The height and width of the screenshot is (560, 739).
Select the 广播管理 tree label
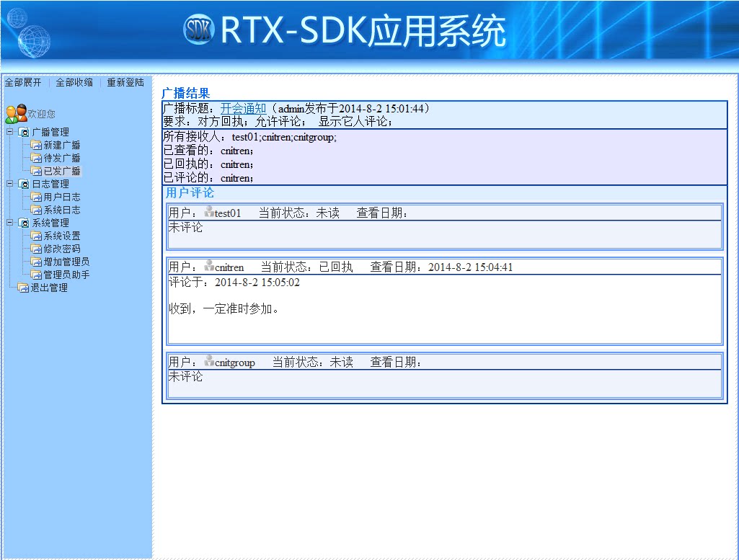point(50,132)
